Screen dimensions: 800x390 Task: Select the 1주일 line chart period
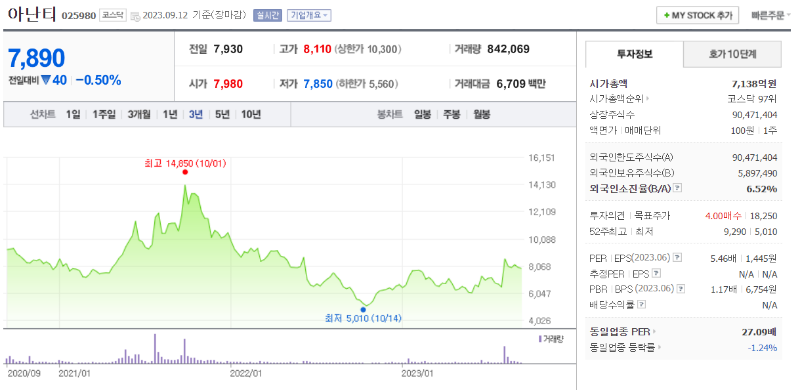click(x=104, y=114)
